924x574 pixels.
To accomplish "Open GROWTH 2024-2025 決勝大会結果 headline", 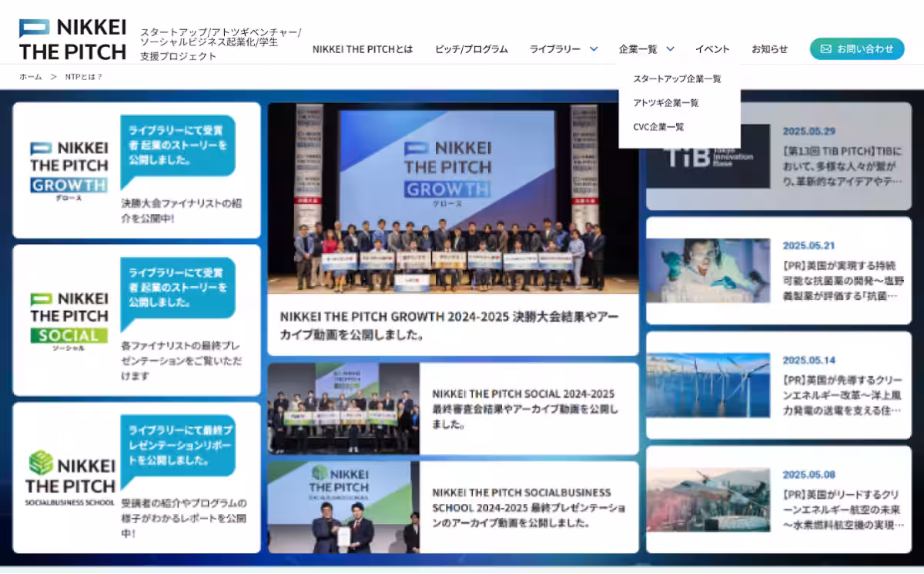I will [449, 325].
